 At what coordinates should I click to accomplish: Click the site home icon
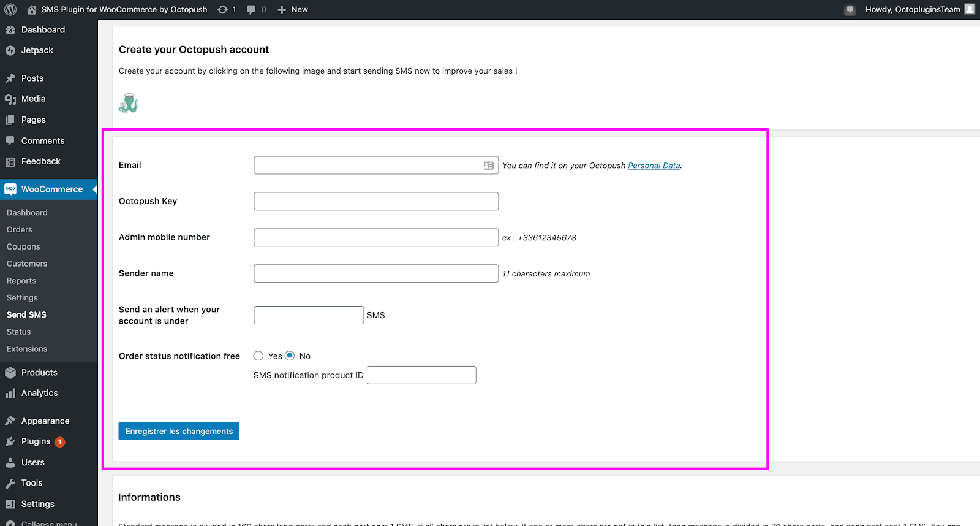point(32,9)
